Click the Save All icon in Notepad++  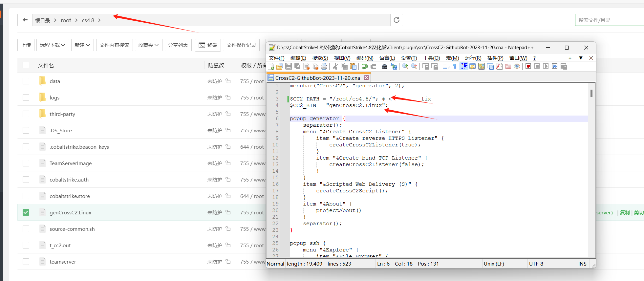[297, 66]
